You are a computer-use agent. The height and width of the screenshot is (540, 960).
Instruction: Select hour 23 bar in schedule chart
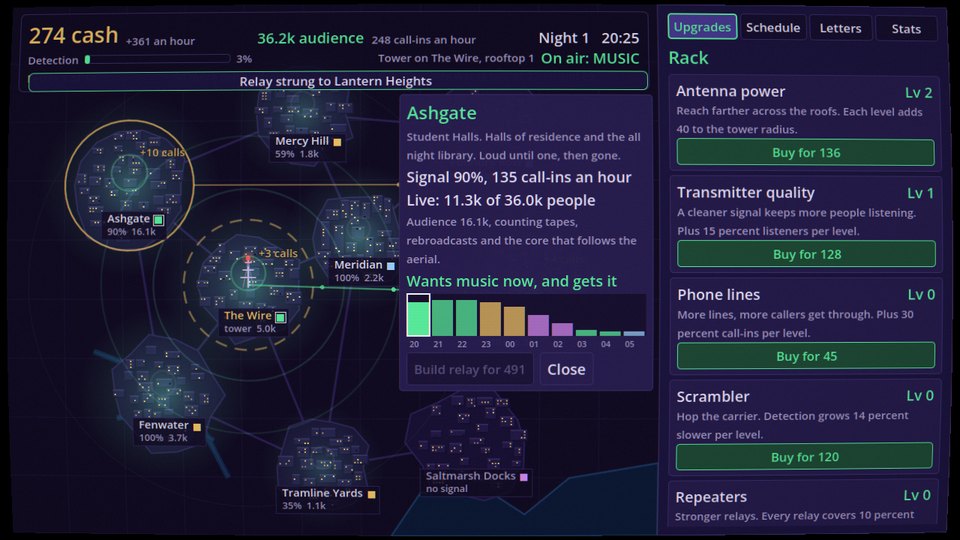click(x=490, y=319)
